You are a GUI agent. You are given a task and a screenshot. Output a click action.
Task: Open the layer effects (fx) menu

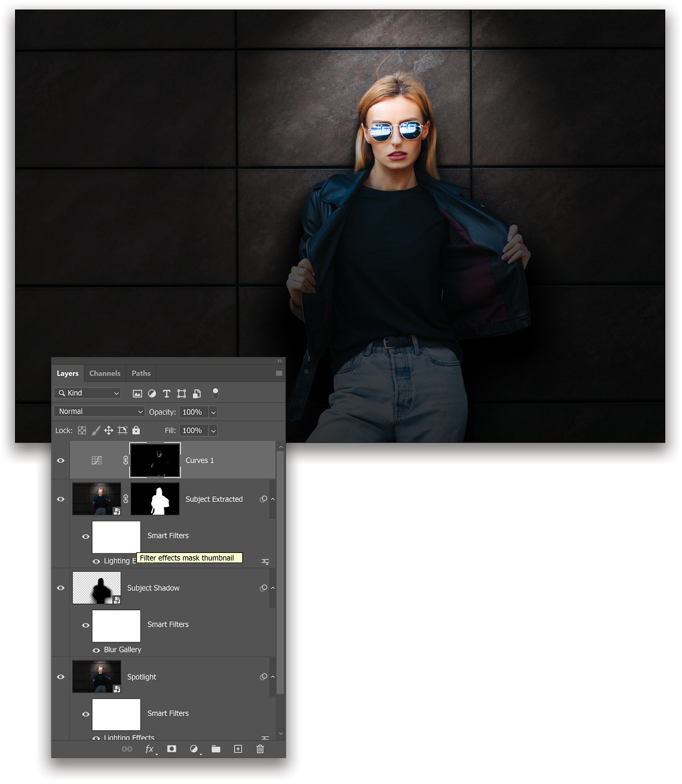149,749
